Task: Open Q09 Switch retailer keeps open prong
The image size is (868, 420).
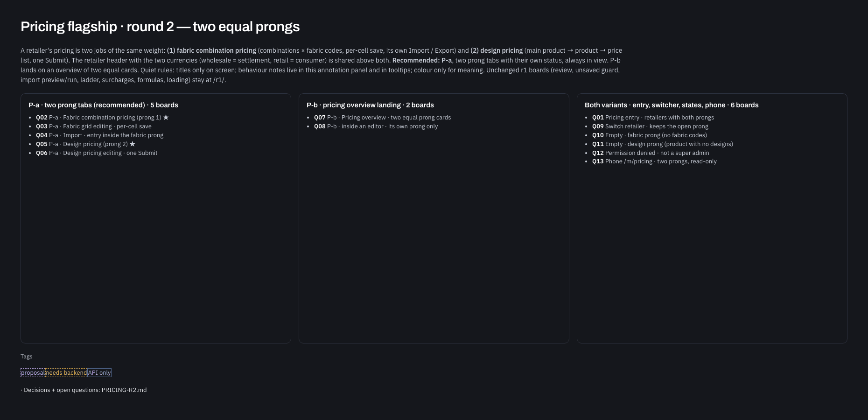Action: [650, 126]
